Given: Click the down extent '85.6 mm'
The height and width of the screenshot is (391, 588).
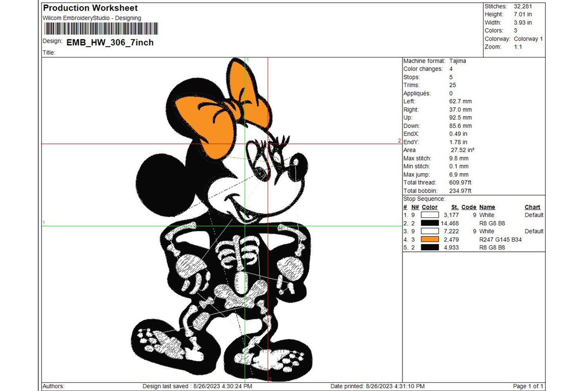Looking at the screenshot, I should (461, 126).
